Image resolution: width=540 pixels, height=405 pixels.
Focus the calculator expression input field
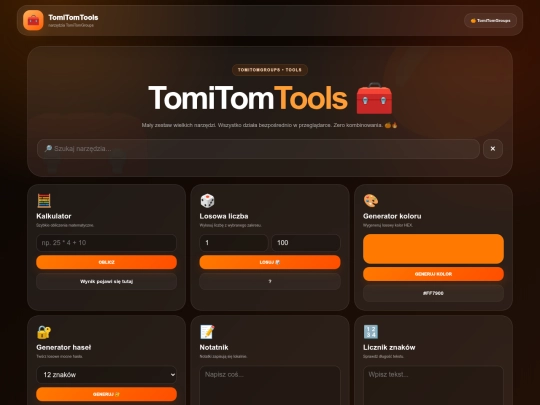click(106, 243)
